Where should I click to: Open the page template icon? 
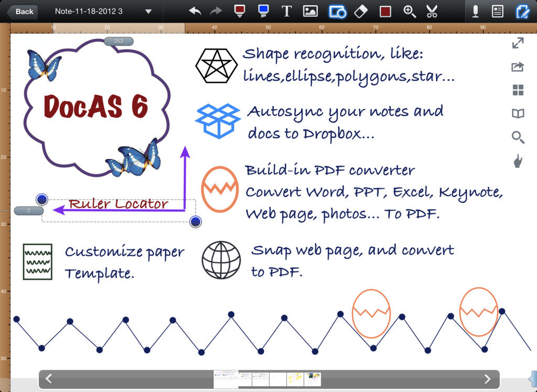point(497,12)
